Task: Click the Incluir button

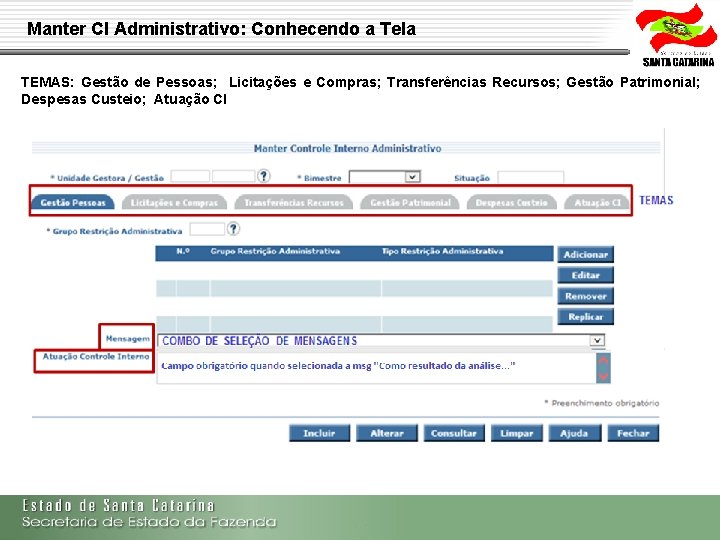Action: (x=319, y=433)
